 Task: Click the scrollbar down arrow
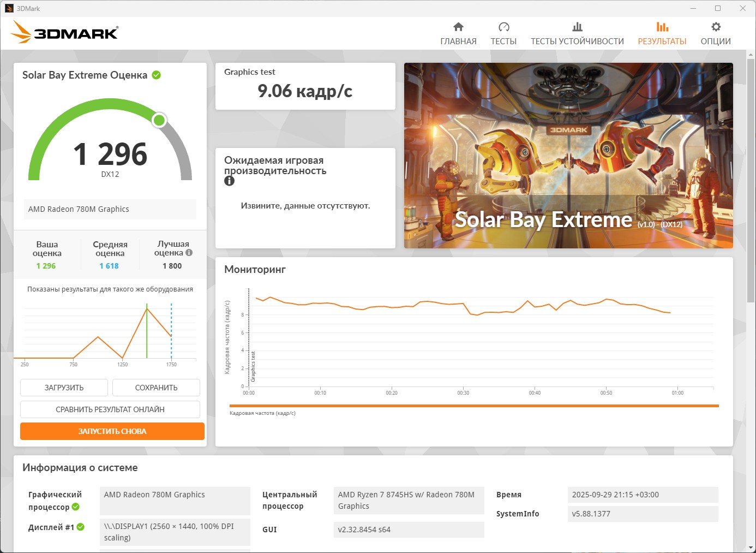(x=751, y=548)
